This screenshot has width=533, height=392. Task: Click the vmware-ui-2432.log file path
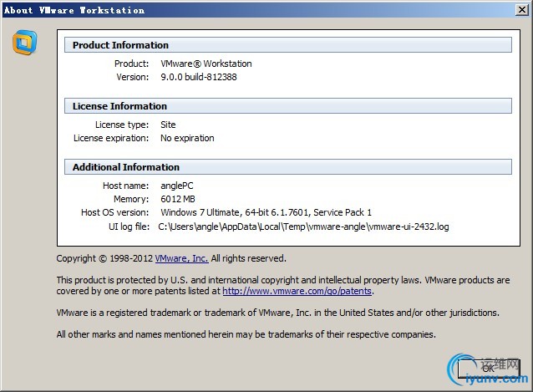click(x=303, y=227)
